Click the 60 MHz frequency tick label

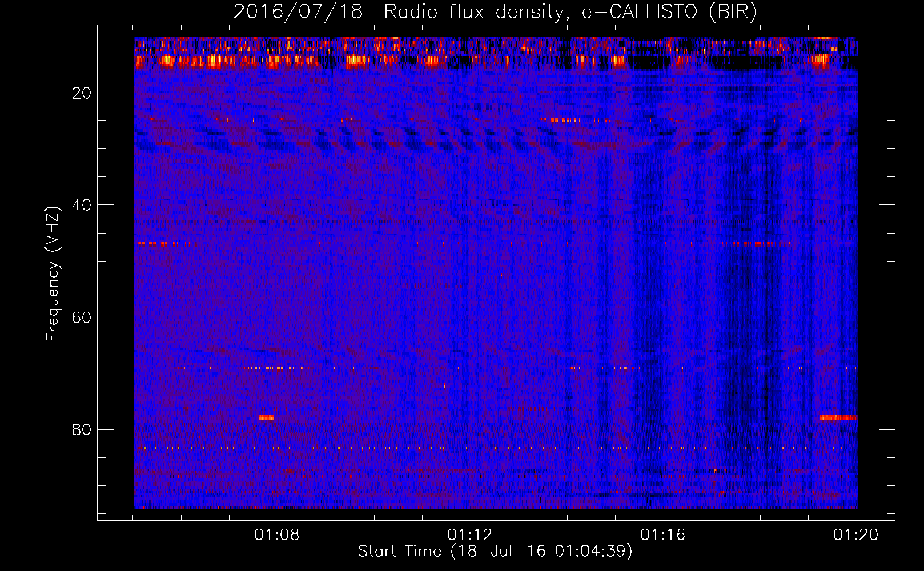(x=82, y=317)
